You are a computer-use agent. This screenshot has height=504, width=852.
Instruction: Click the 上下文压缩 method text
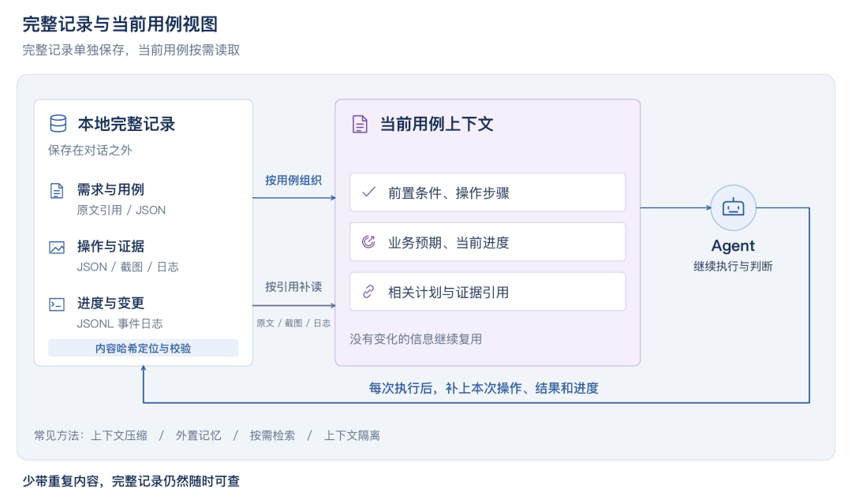(x=118, y=435)
